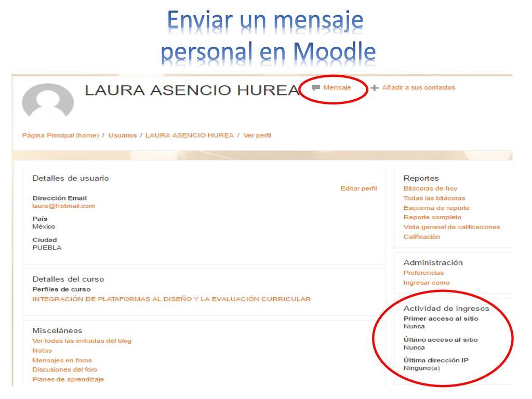532x399 pixels.
Task: Click the Primer acceso al sitio label
Action: tap(441, 318)
